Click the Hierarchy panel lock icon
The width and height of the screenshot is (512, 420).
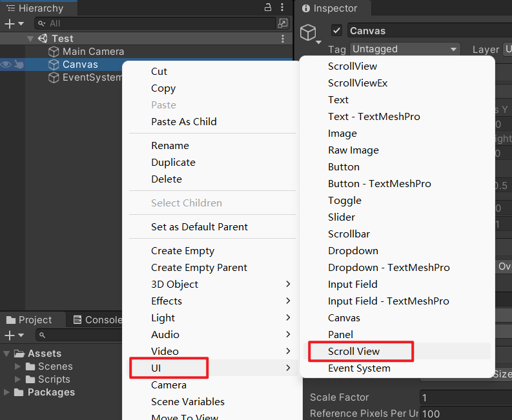268,7
